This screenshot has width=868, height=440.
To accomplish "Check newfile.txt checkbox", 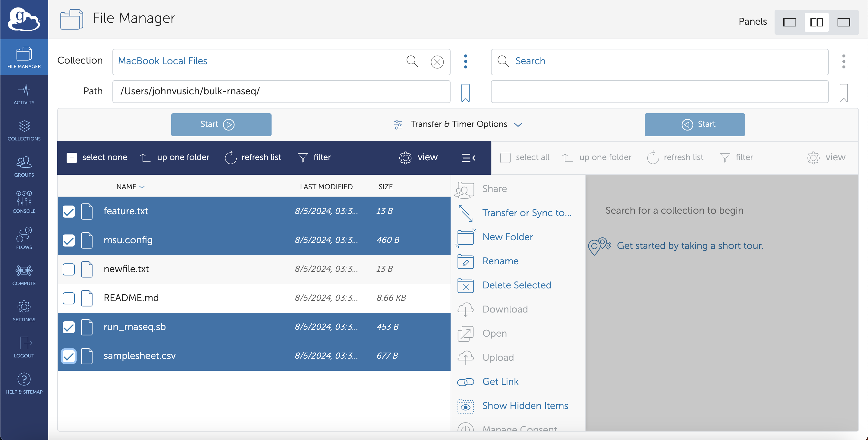I will tap(69, 269).
